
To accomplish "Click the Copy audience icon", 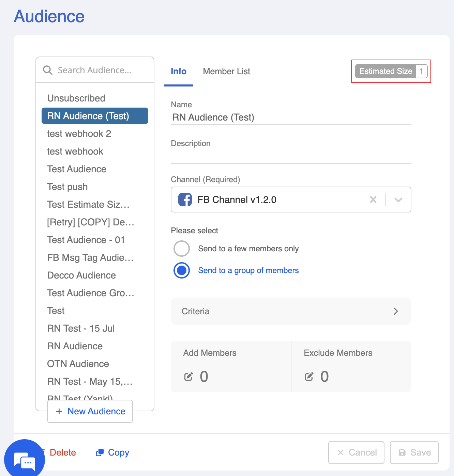I will pyautogui.click(x=100, y=453).
